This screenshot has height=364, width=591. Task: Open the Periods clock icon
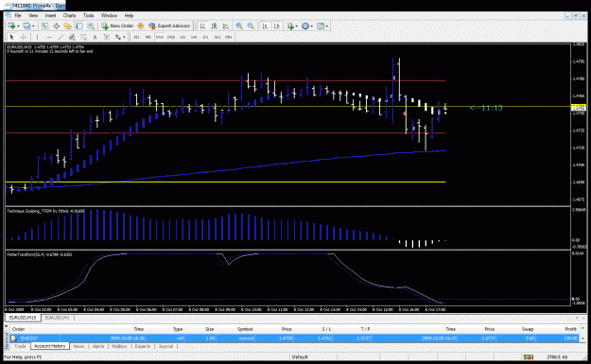pos(305,26)
